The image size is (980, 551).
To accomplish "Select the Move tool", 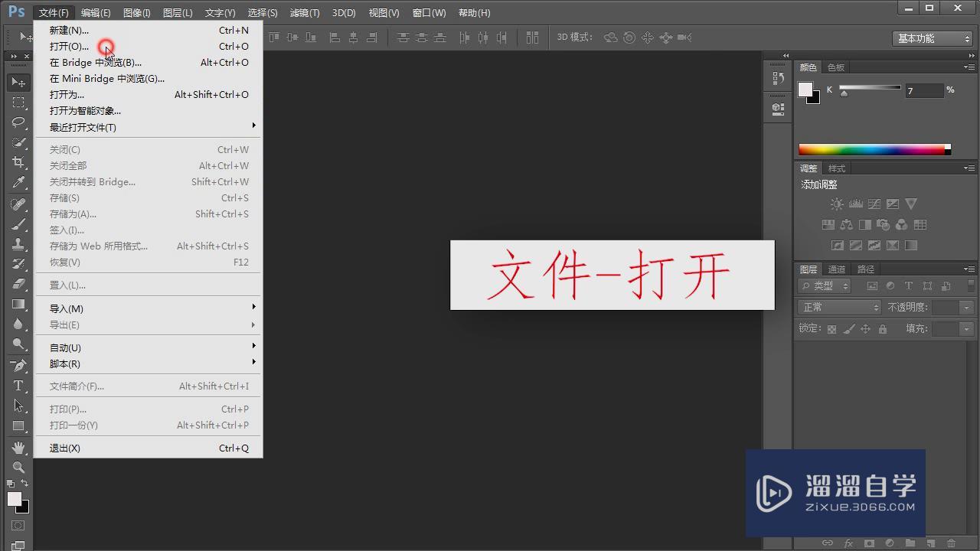I will (18, 82).
